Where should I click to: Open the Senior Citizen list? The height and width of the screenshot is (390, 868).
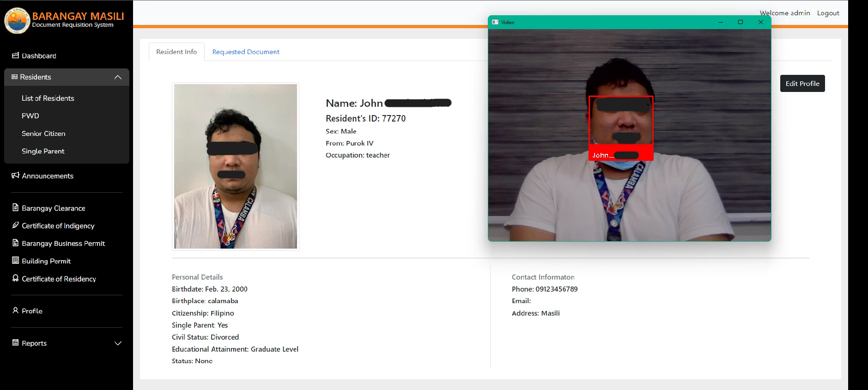(x=43, y=134)
